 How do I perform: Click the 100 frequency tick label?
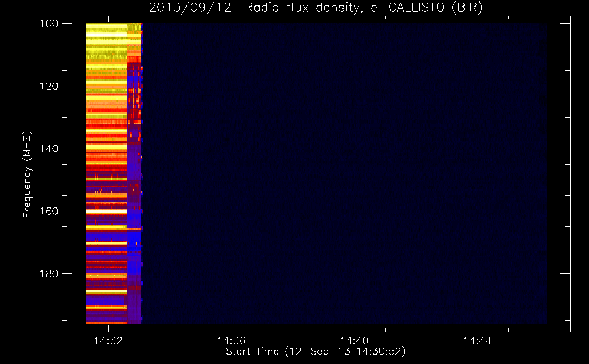coord(49,24)
